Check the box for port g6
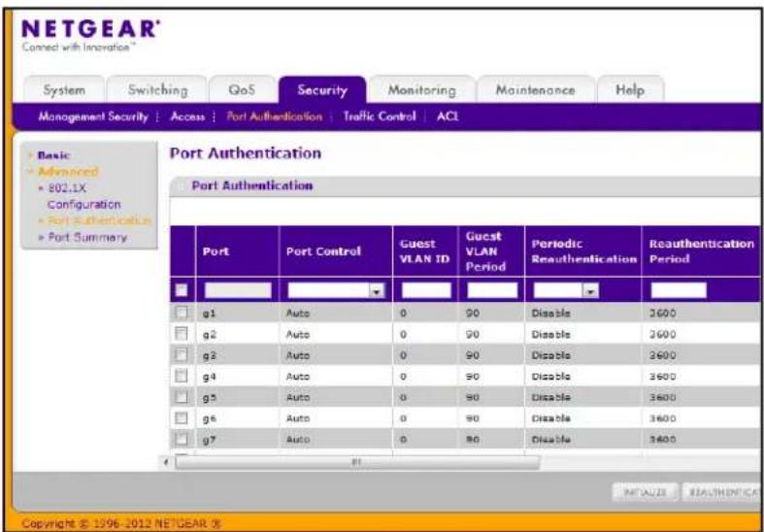The height and width of the screenshot is (532, 764). (x=182, y=417)
